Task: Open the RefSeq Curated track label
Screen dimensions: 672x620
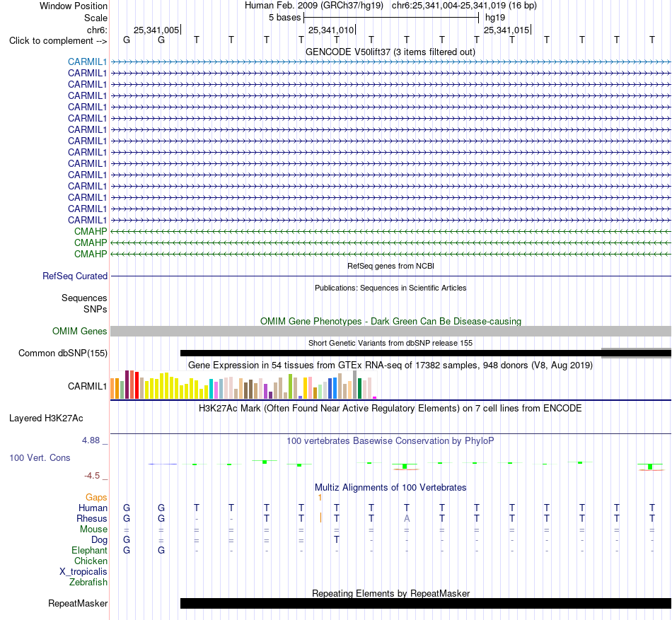Action: coord(74,276)
